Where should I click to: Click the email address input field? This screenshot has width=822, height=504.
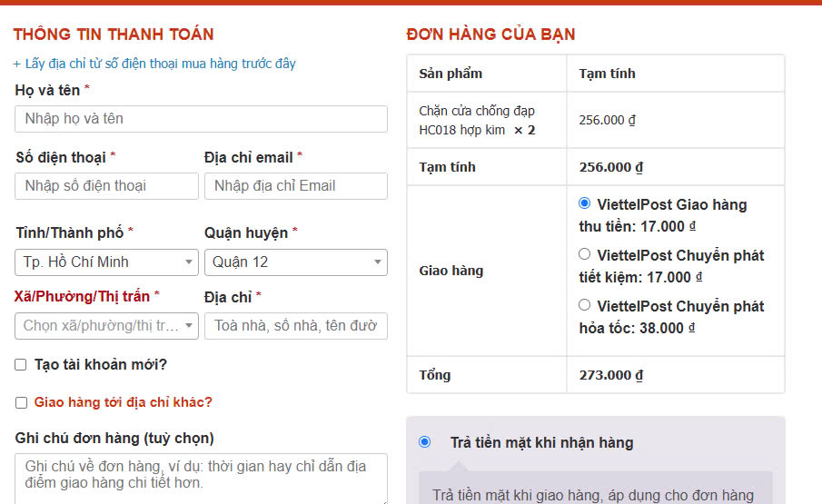295,186
